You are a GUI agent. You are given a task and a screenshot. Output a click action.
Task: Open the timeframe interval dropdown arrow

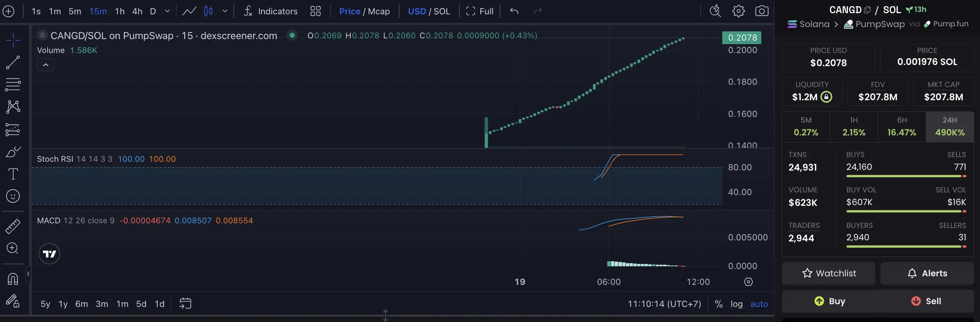coord(167,11)
